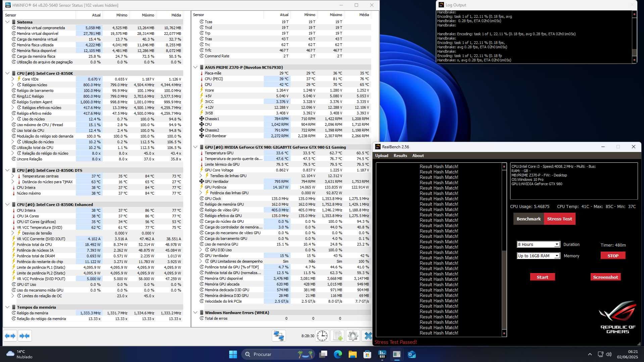Image resolution: width=644 pixels, height=362 pixels.
Task: Click the STOP button in RealBench
Action: coord(613,256)
